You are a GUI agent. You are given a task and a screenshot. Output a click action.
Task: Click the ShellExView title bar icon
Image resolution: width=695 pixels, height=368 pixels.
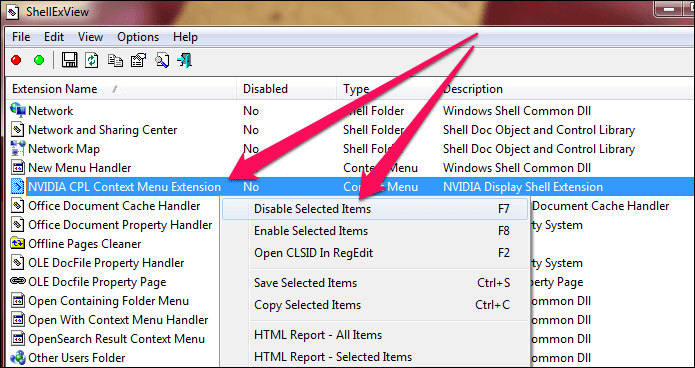(x=12, y=12)
